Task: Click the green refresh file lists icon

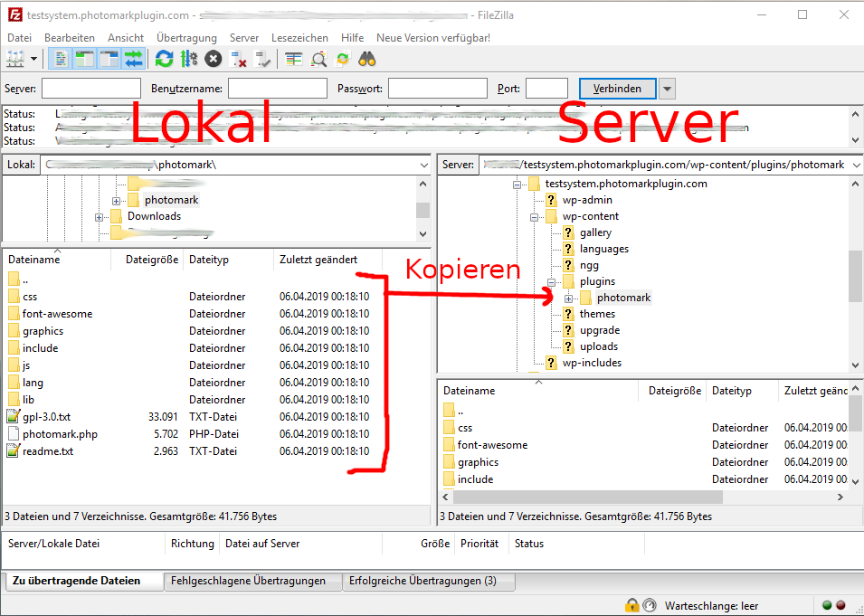Action: [164, 60]
